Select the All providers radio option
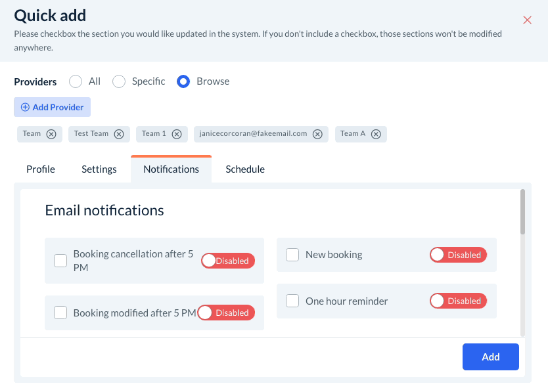The image size is (548, 392). tap(76, 81)
